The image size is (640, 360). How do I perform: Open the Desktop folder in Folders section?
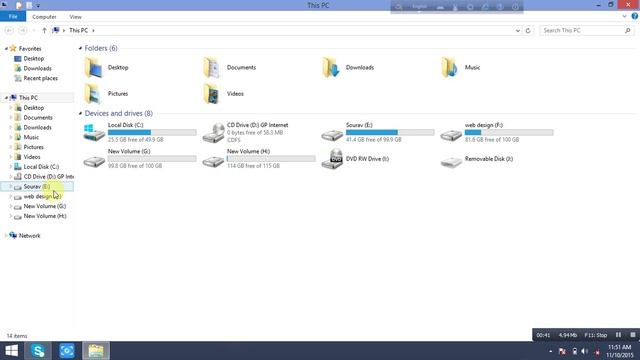coord(93,67)
